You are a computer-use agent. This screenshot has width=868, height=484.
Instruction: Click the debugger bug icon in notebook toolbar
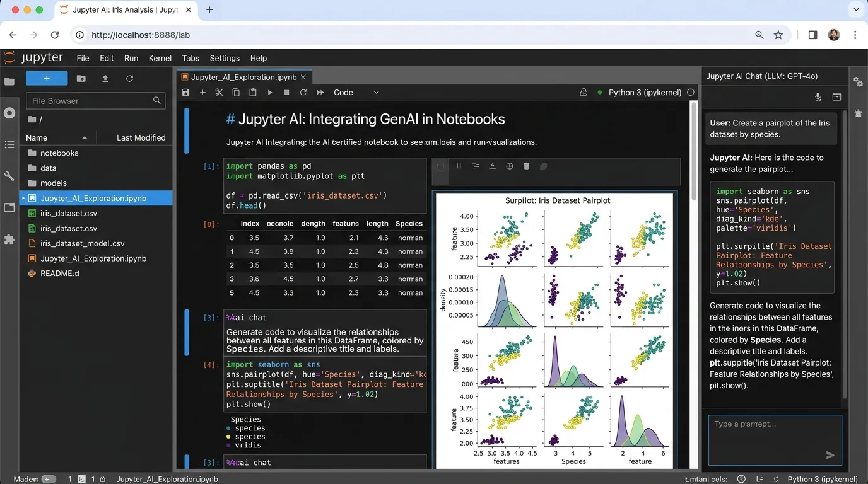click(584, 93)
